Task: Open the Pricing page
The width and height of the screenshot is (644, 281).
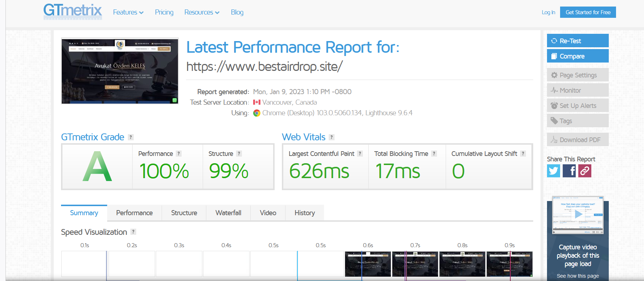Action: 164,12
